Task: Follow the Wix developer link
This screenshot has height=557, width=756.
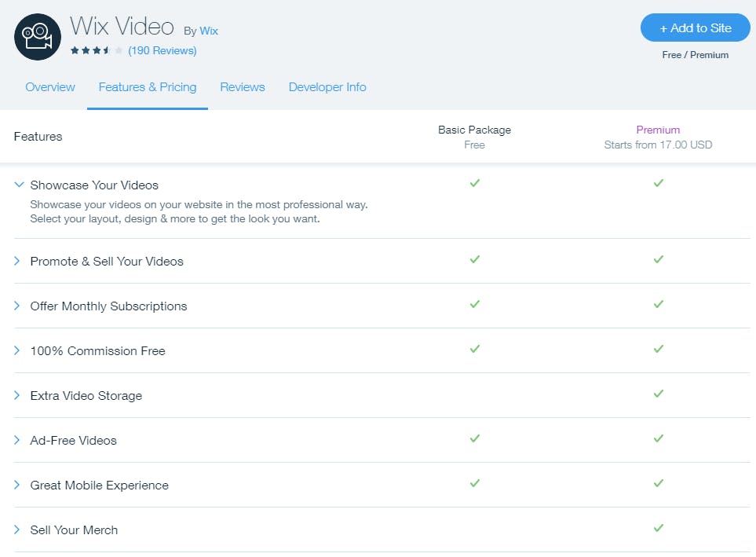Action: tap(209, 31)
